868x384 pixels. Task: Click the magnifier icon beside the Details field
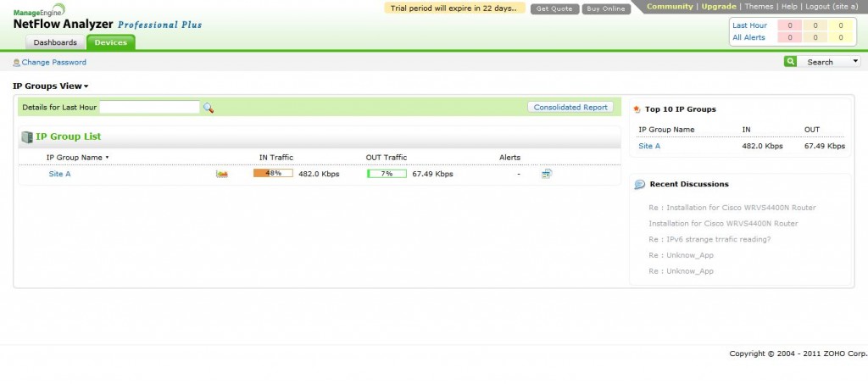pyautogui.click(x=209, y=108)
